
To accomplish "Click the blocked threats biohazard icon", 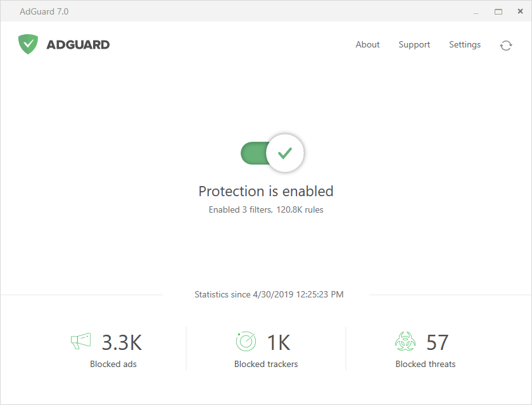I will (405, 341).
